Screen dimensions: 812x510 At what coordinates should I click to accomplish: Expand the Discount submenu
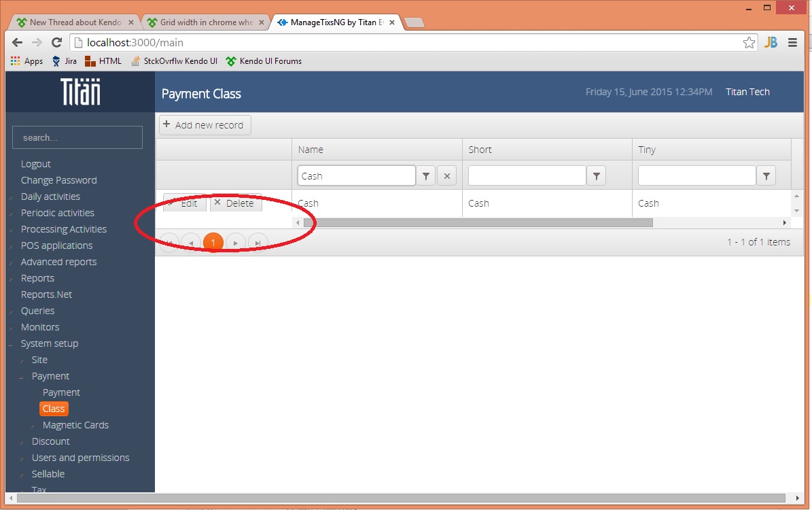click(51, 441)
